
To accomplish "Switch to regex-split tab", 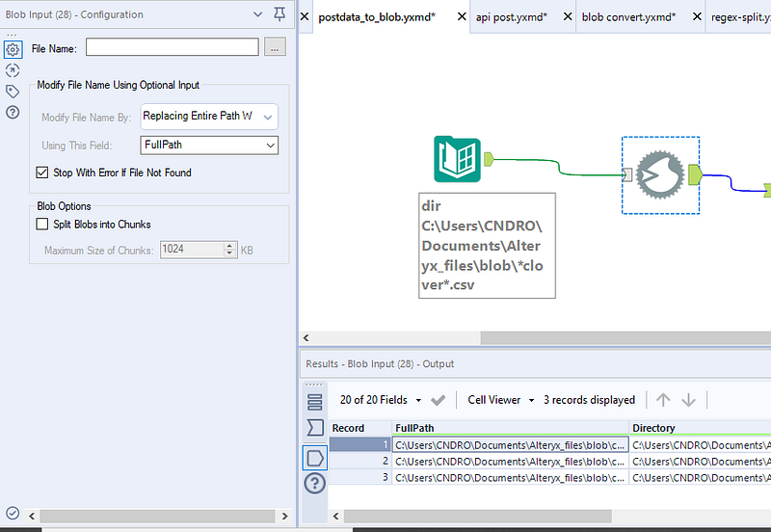I will [x=740, y=17].
